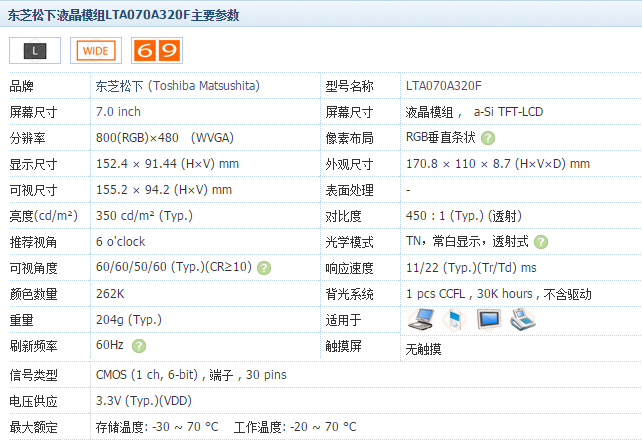Select the laptop application icon
This screenshot has width=642, height=442.
pos(422,320)
